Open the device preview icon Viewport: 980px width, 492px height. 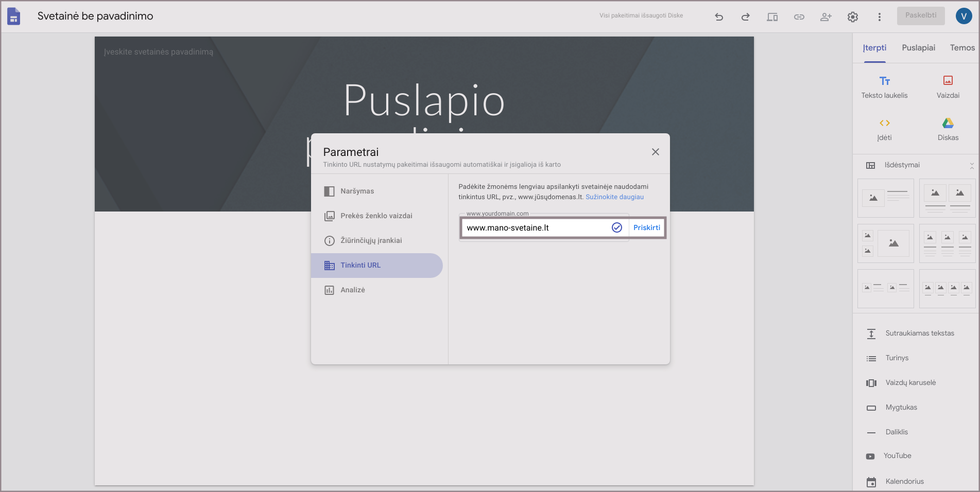tap(772, 17)
